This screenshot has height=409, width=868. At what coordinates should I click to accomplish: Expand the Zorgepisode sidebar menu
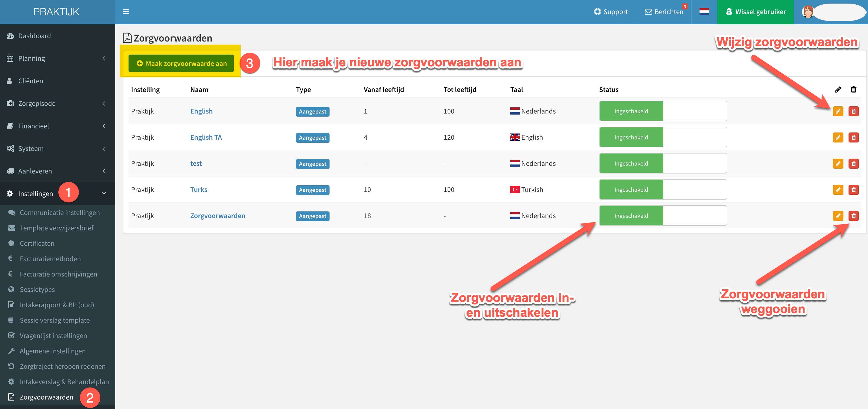(x=57, y=104)
